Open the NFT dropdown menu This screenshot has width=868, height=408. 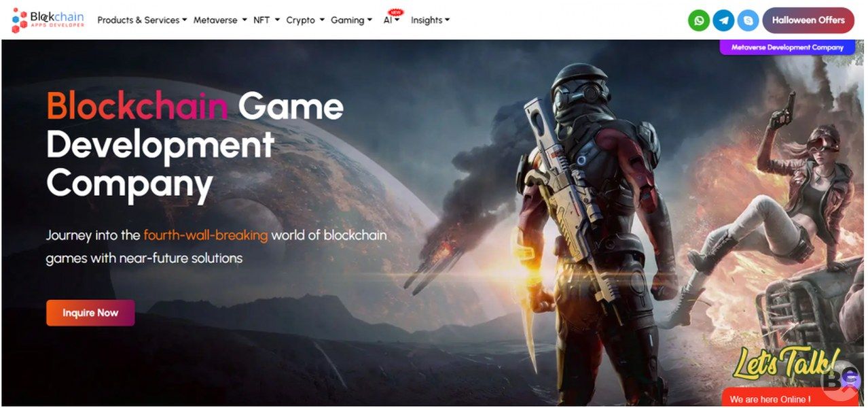pyautogui.click(x=266, y=20)
